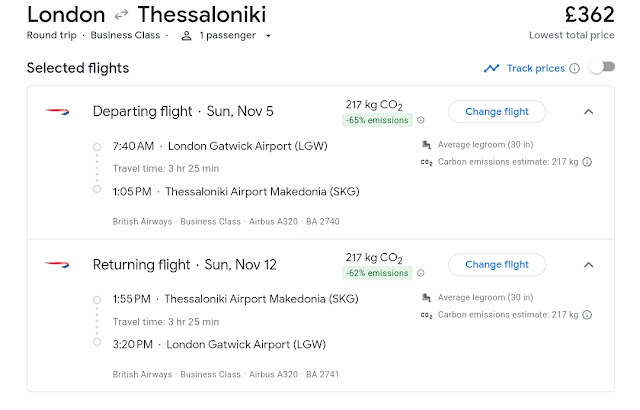
Task: Change the returning flight
Action: click(497, 265)
